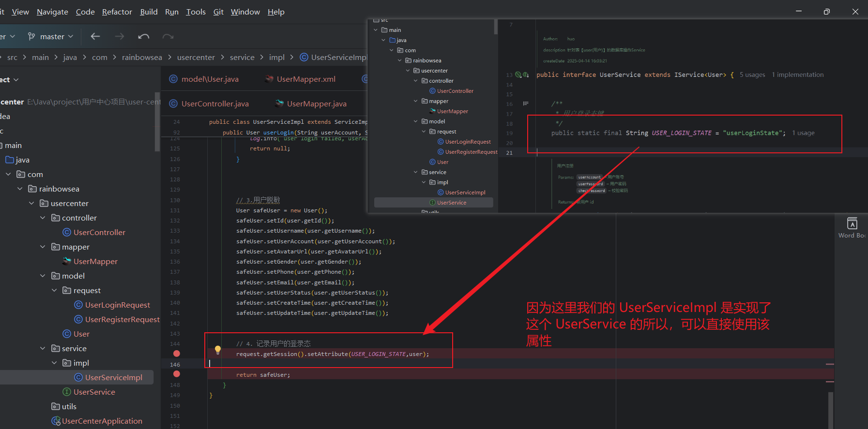Open the master branch dropdown
This screenshot has width=868, height=429.
click(x=51, y=36)
